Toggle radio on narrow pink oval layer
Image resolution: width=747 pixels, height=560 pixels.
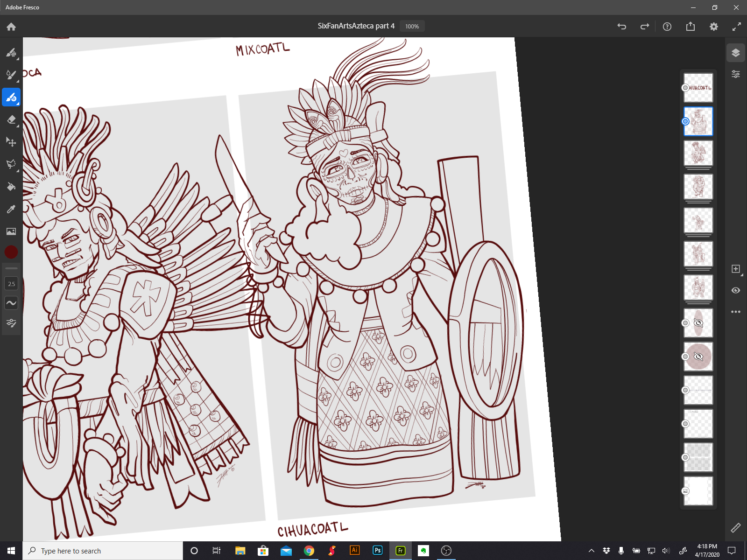pyautogui.click(x=685, y=323)
